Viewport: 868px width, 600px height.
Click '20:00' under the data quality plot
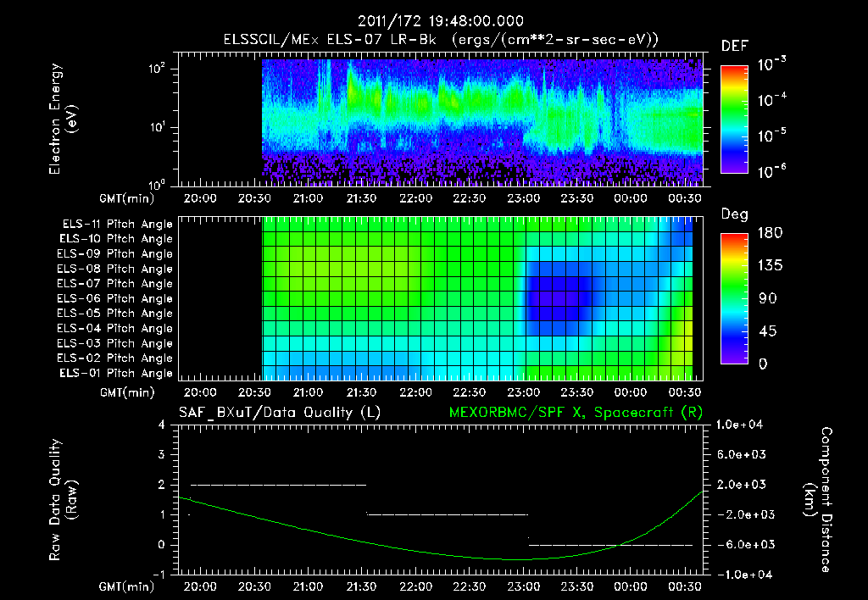pos(200,586)
